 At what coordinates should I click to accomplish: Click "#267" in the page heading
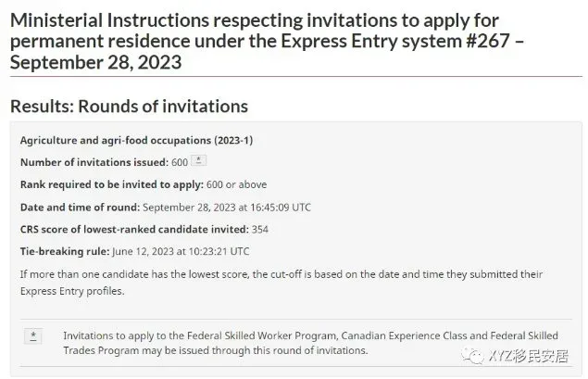tap(488, 41)
